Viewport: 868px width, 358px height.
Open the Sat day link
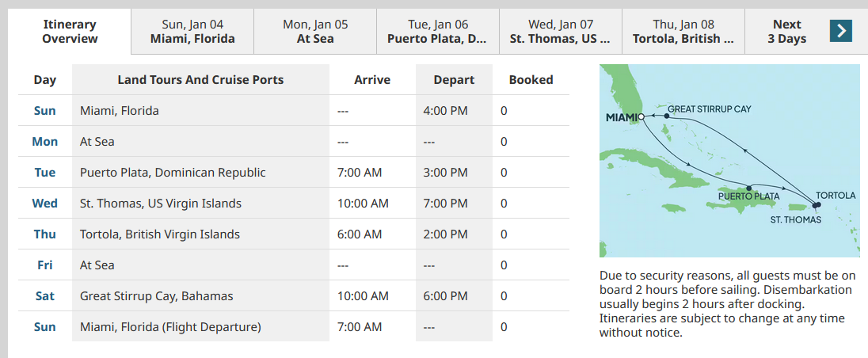(45, 296)
